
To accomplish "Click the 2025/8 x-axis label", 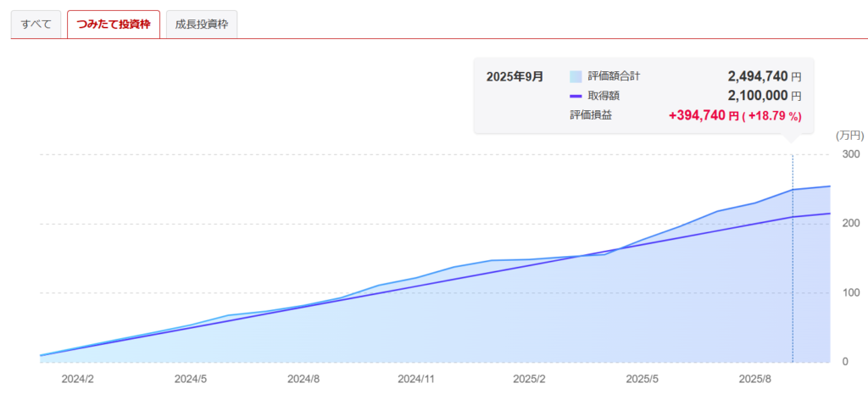I will [755, 379].
